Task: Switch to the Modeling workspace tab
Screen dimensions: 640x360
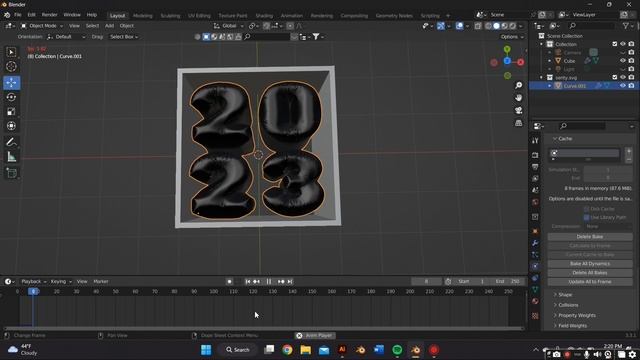Action: coord(143,16)
